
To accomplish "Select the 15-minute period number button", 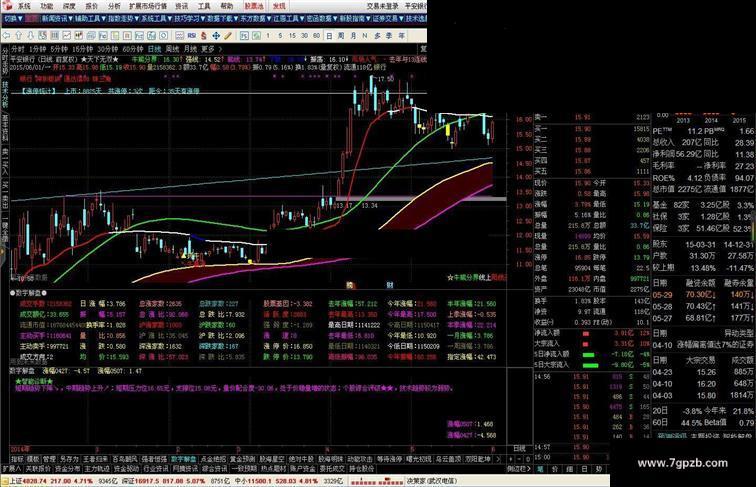I will [x=292, y=36].
